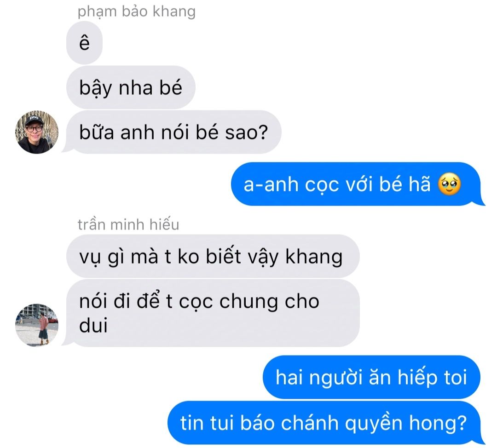Click the word 'sao?' in khang's message
Viewport: 497px width, 448px height.
pyautogui.click(x=246, y=132)
